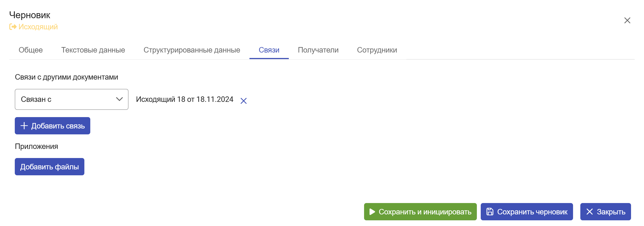
Task: Open the Текстовые данные tab
Action: [93, 50]
